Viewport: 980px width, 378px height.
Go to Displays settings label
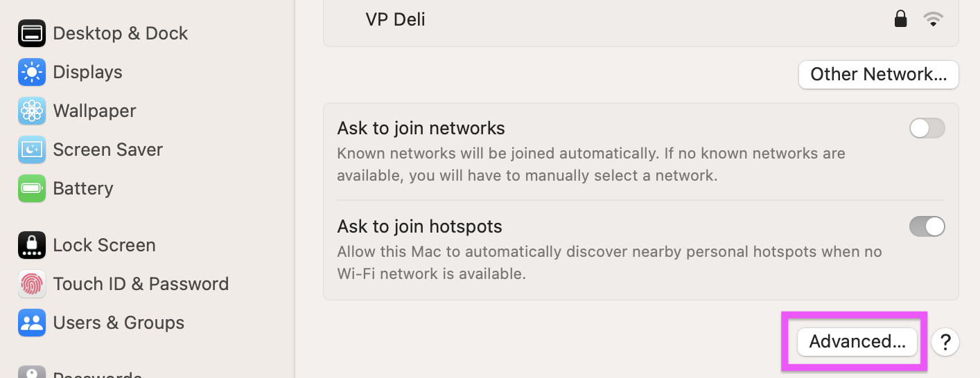pyautogui.click(x=87, y=72)
